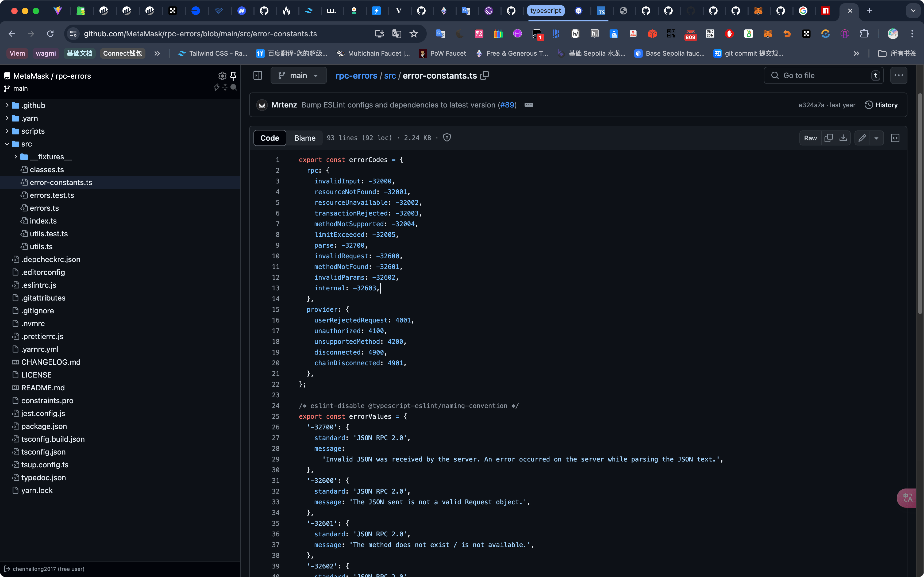
Task: Click the floating translate widget
Action: pyautogui.click(x=907, y=498)
